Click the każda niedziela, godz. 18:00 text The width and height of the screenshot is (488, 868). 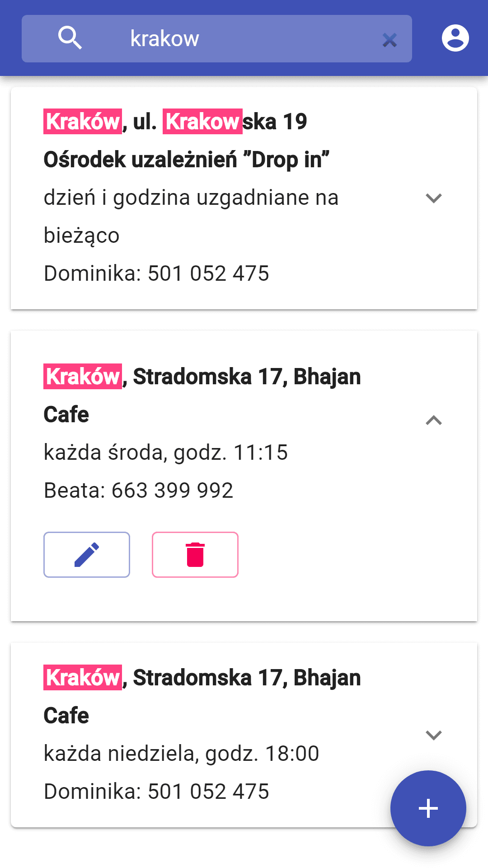181,754
